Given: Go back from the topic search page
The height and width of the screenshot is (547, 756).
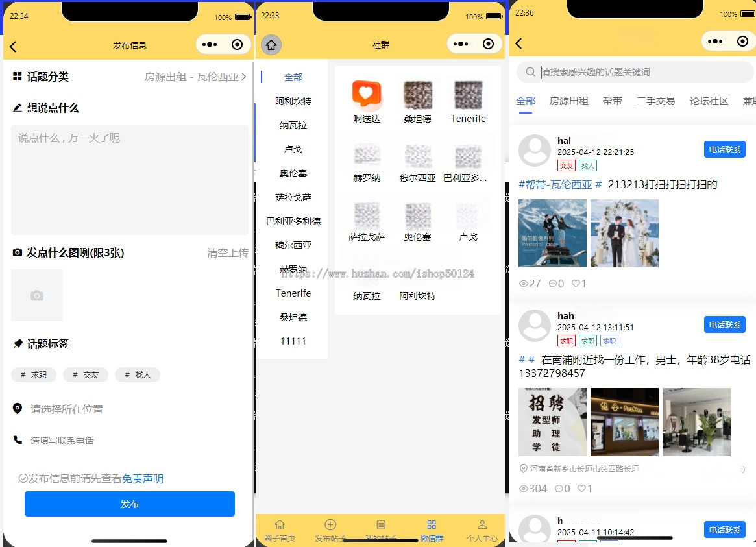Looking at the screenshot, I should (x=518, y=44).
